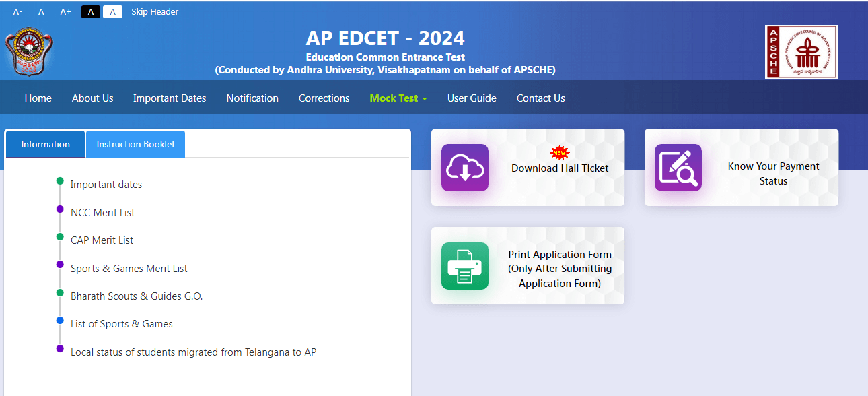
Task: Select the black background contrast swatch
Action: 91,11
